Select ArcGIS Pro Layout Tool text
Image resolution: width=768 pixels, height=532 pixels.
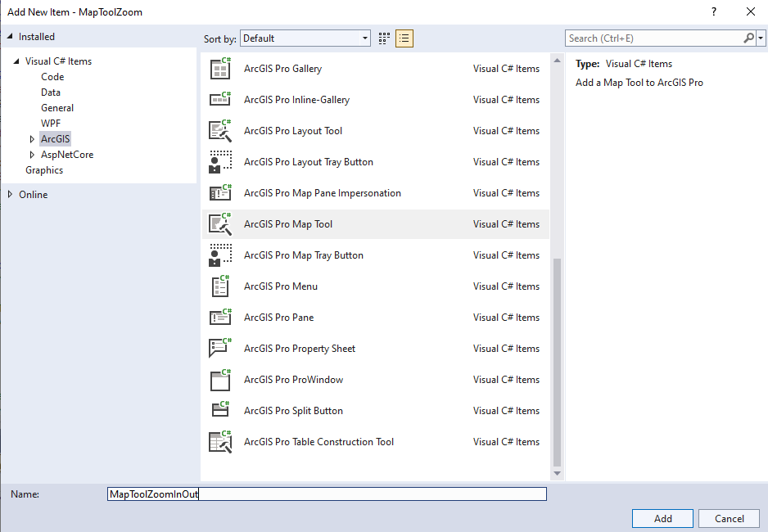pyautogui.click(x=293, y=131)
